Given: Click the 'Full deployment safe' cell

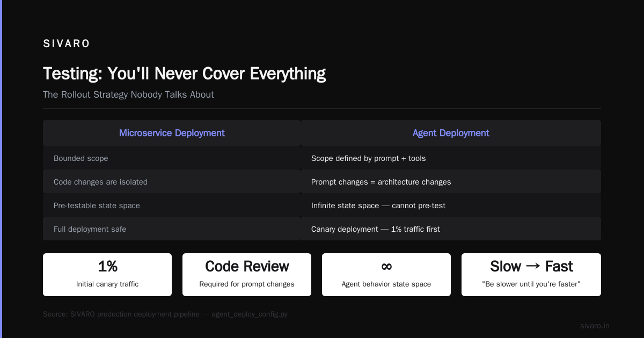Looking at the screenshot, I should (x=172, y=229).
